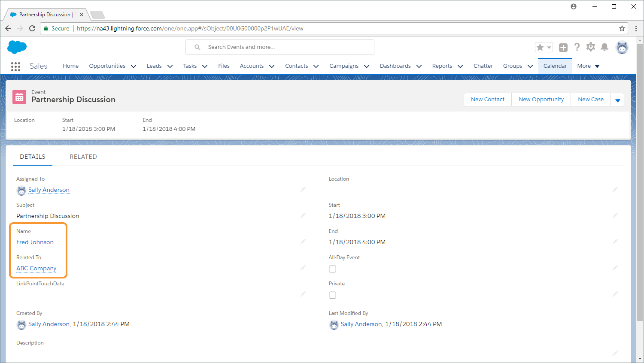This screenshot has width=644, height=363.
Task: Edit the Start field pencil icon
Action: click(x=615, y=215)
